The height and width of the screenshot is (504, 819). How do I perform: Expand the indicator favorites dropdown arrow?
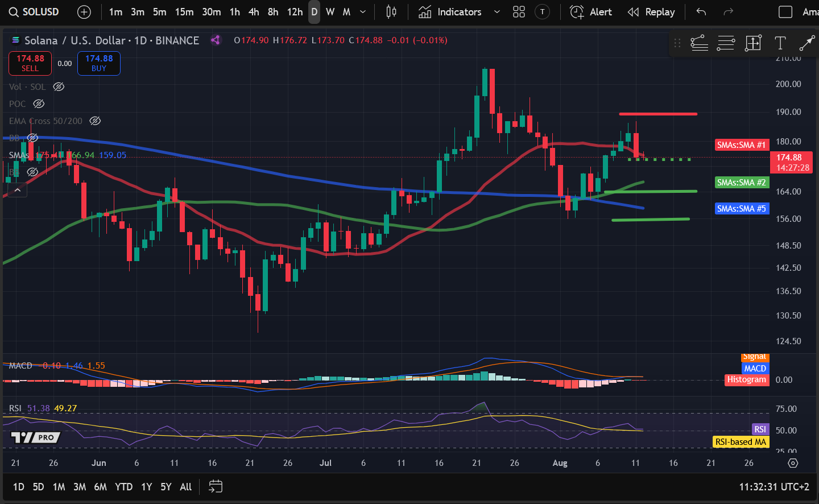(x=497, y=12)
